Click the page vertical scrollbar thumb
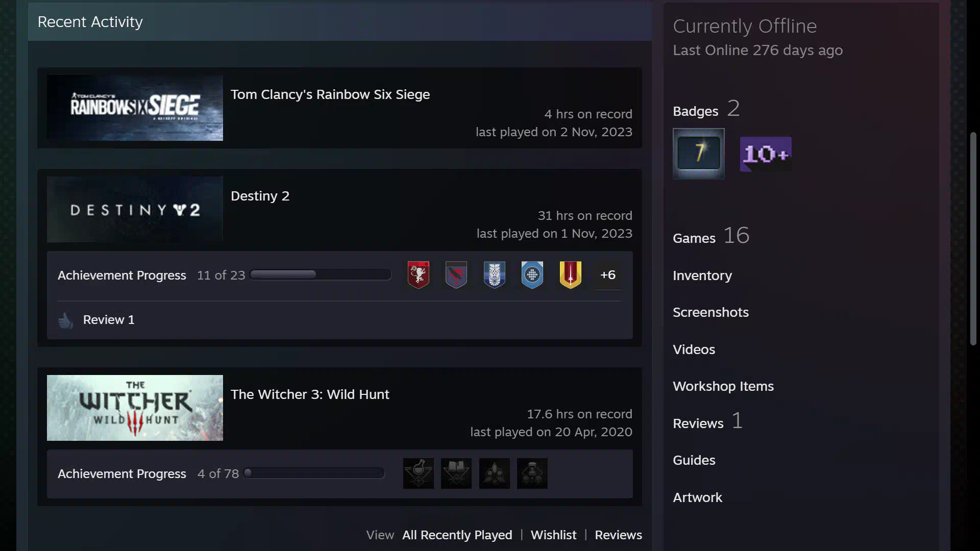The image size is (980, 551). point(973,239)
